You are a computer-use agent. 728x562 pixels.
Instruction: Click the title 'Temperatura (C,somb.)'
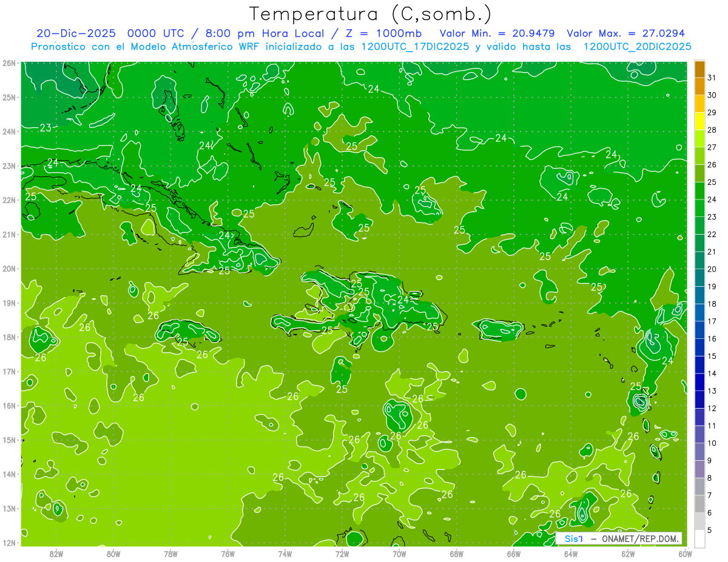371,14
